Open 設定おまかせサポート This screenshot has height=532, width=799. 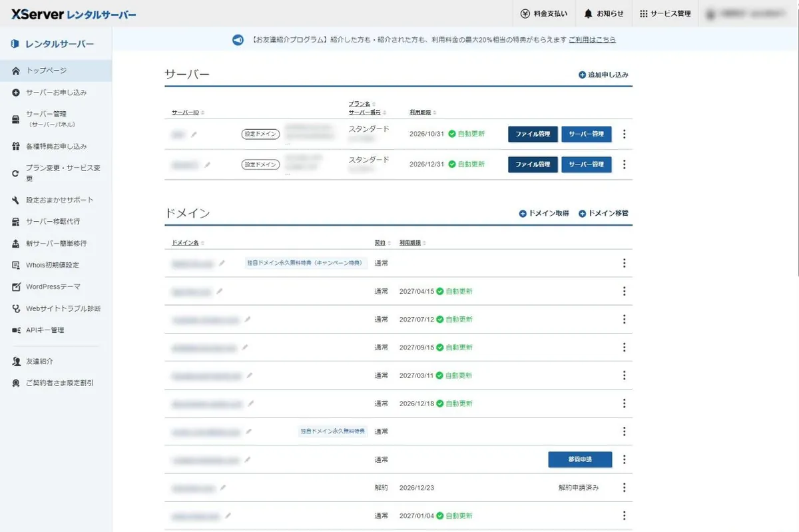point(56,200)
